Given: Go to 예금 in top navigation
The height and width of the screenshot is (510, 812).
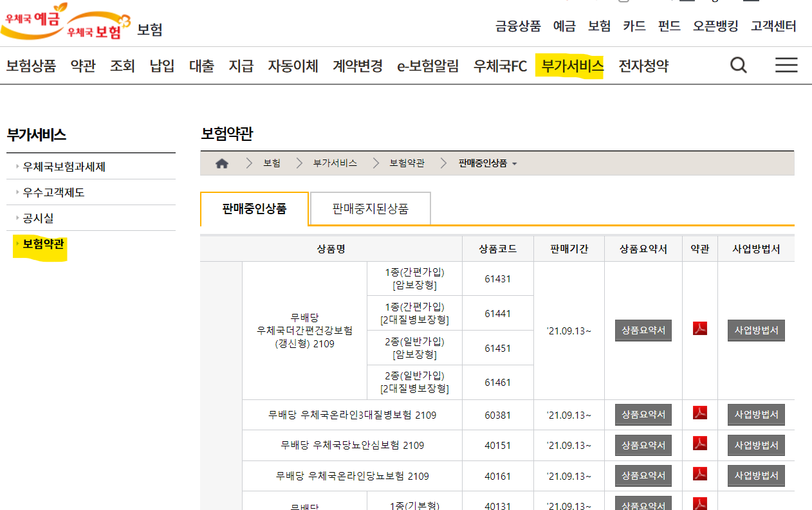Looking at the screenshot, I should 564,26.
